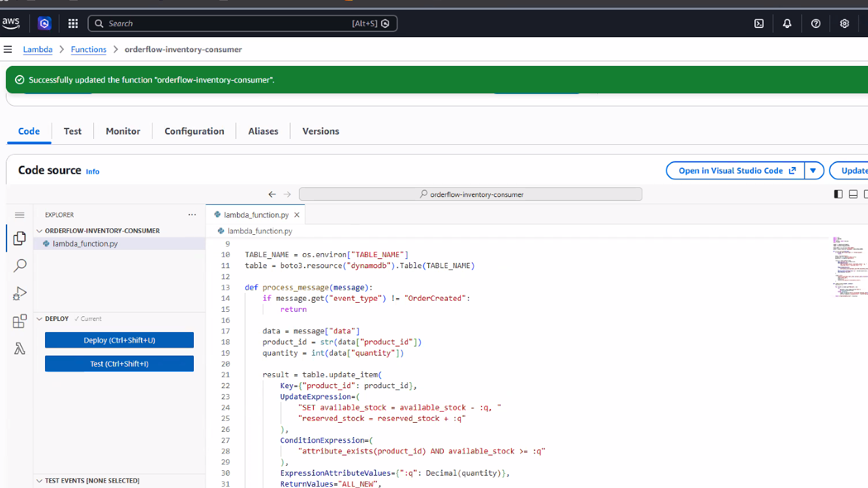Click Open in Visual Studio Code button

tap(736, 171)
